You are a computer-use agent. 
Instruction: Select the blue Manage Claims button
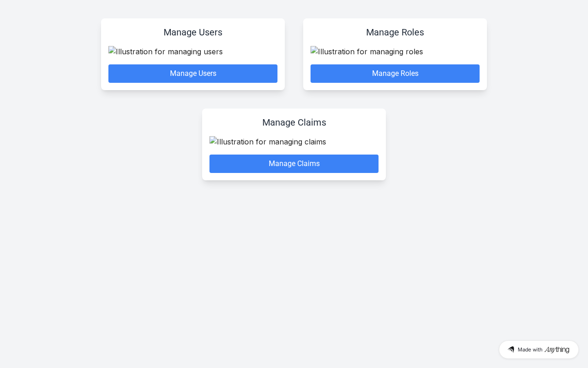[x=294, y=164]
